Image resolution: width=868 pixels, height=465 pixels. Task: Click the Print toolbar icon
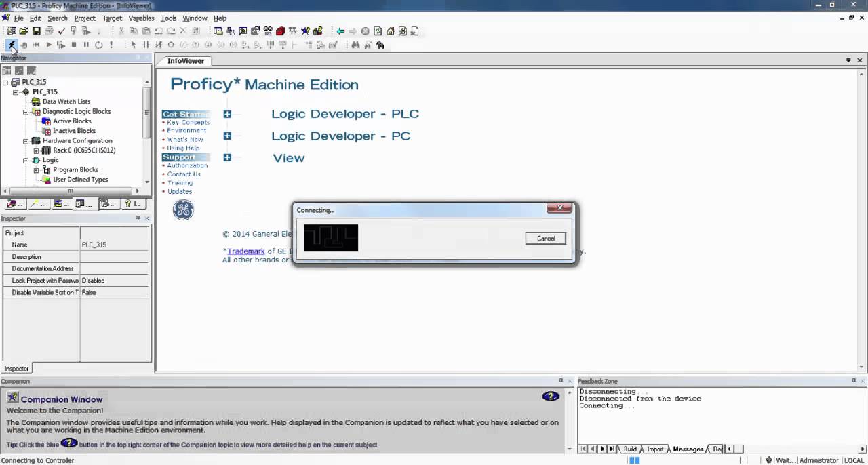(49, 31)
